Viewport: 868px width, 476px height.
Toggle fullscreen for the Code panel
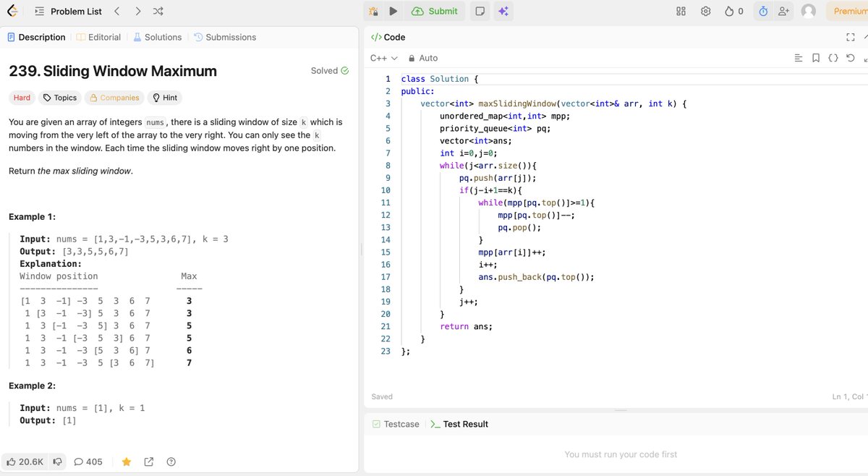point(851,37)
